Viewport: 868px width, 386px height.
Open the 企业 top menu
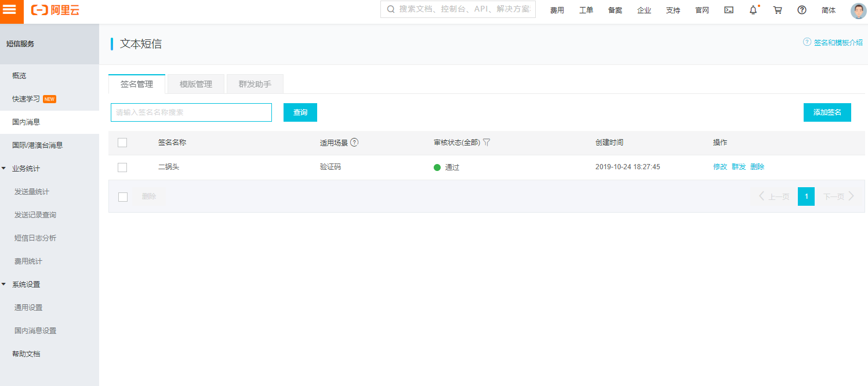click(644, 10)
